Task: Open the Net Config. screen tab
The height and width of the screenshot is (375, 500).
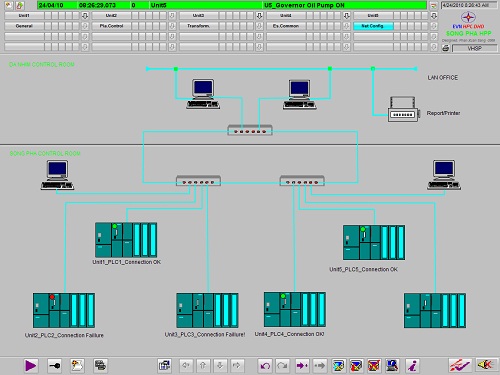Action: (x=373, y=26)
